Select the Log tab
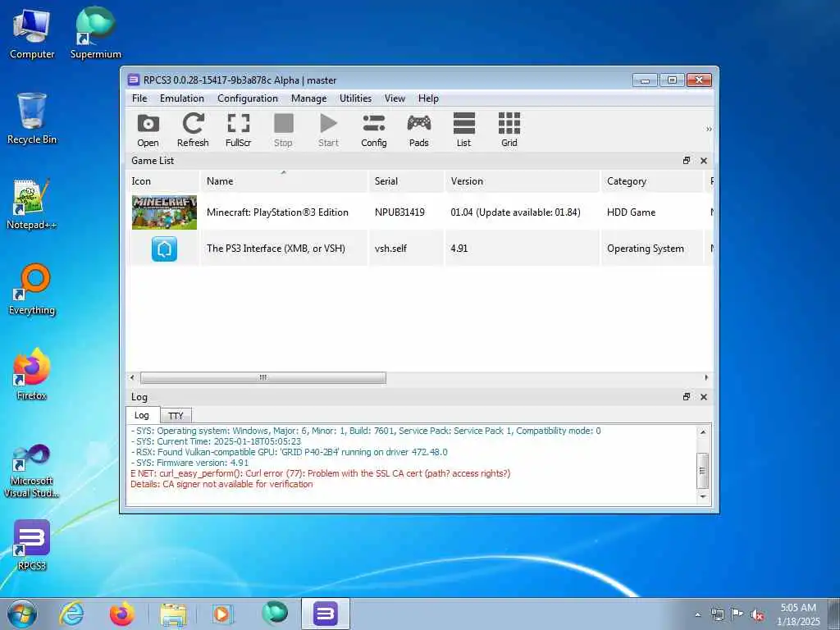The image size is (840, 630). coord(142,415)
